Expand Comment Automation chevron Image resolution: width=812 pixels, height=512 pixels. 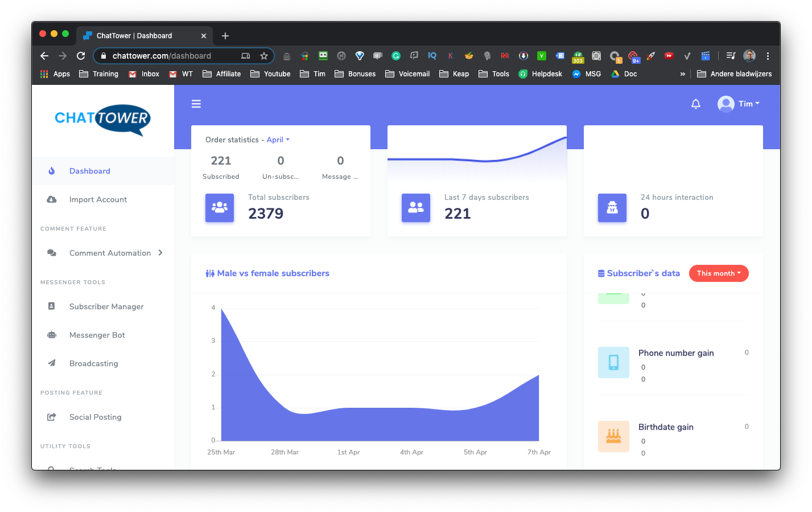pyautogui.click(x=160, y=253)
